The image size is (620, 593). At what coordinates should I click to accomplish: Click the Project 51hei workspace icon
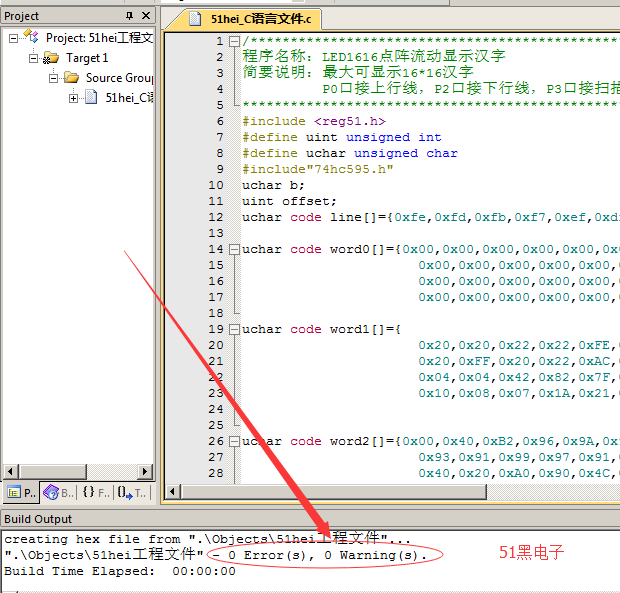click(34, 38)
